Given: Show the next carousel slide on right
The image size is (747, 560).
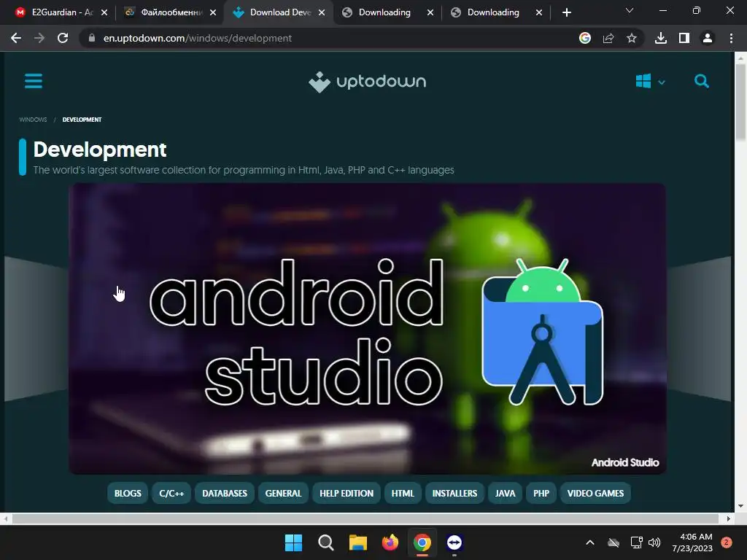Looking at the screenshot, I should (x=699, y=329).
